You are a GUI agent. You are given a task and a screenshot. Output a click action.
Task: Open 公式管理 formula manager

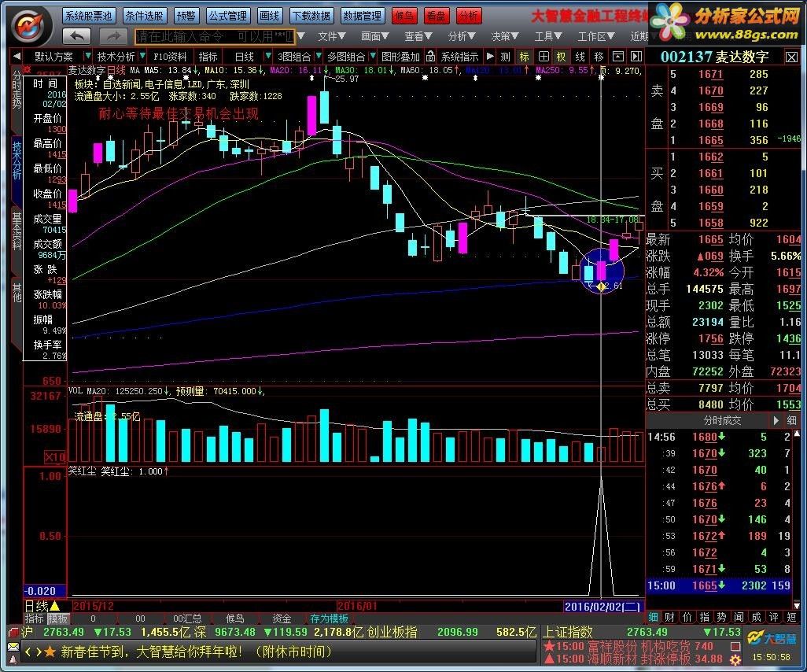pyautogui.click(x=227, y=16)
